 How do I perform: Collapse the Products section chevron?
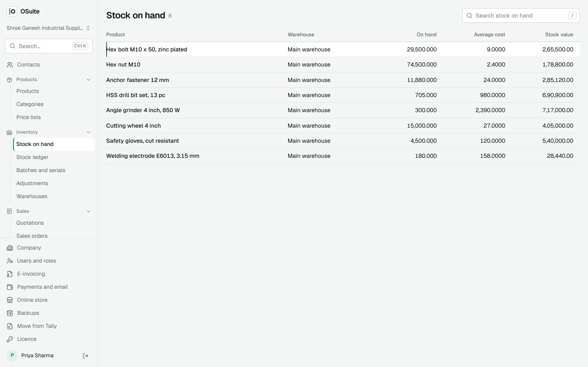point(88,80)
